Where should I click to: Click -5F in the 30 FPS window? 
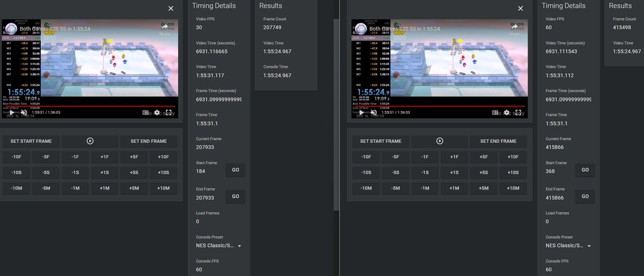pos(46,157)
